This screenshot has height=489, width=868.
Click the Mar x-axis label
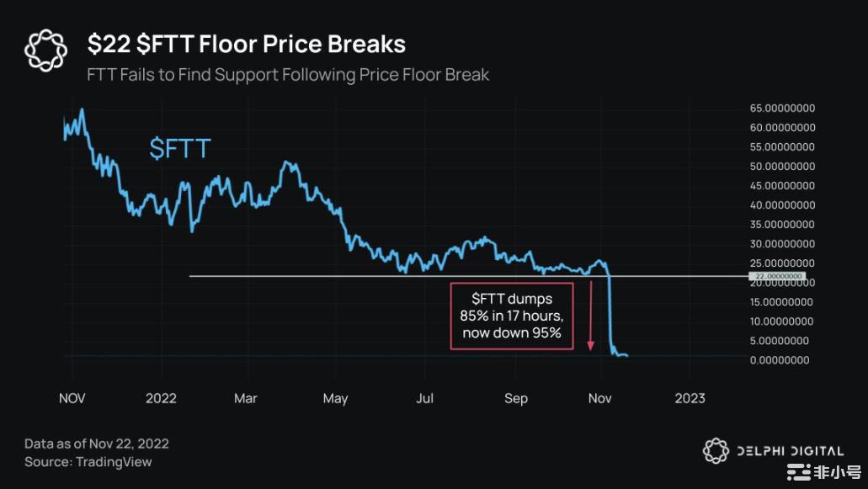click(246, 398)
